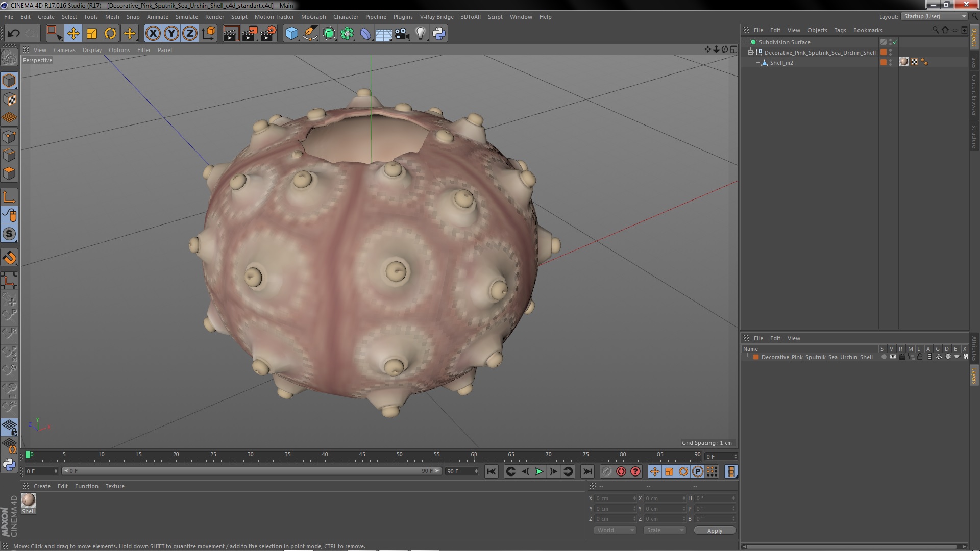
Task: Open material manager Texture menu
Action: (115, 486)
